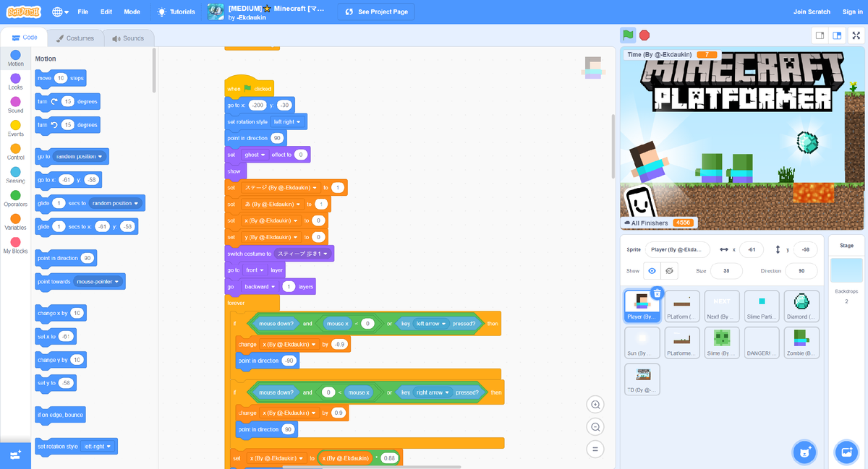Click the sprite Direction field
This screenshot has width=868, height=469.
[x=801, y=271]
